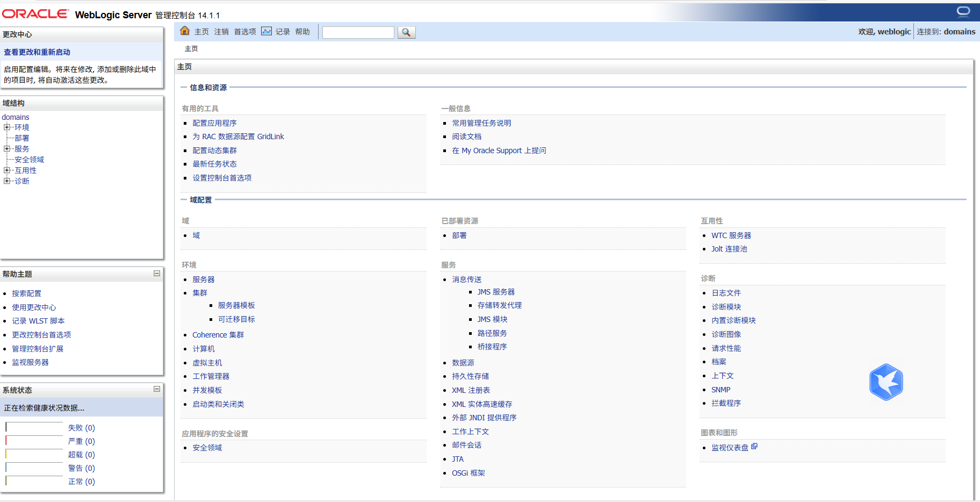Screen dimensions: 980x502
Task: Collapse the 系统状态 panel
Action: (x=157, y=389)
